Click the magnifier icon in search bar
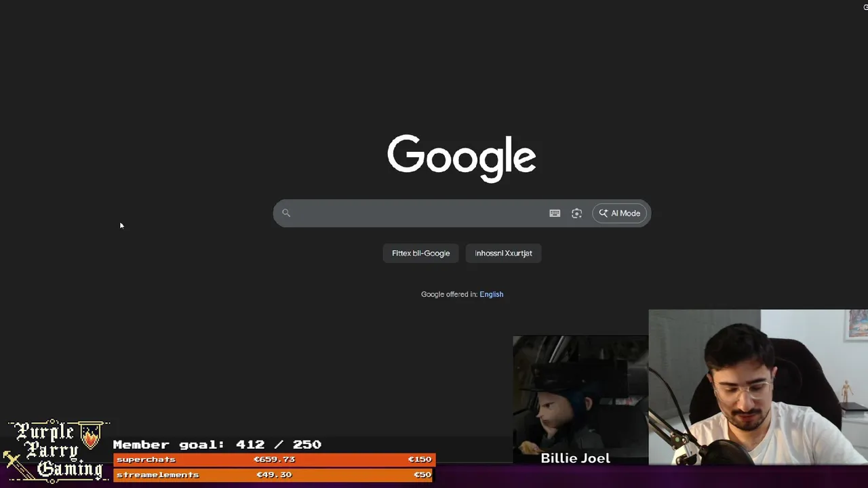The width and height of the screenshot is (868, 488). (286, 213)
